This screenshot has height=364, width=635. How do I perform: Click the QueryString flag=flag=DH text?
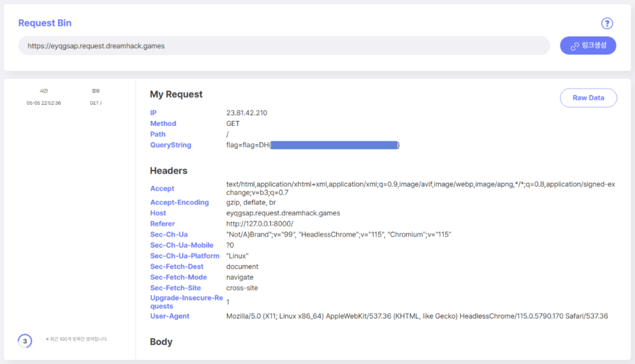coord(248,145)
